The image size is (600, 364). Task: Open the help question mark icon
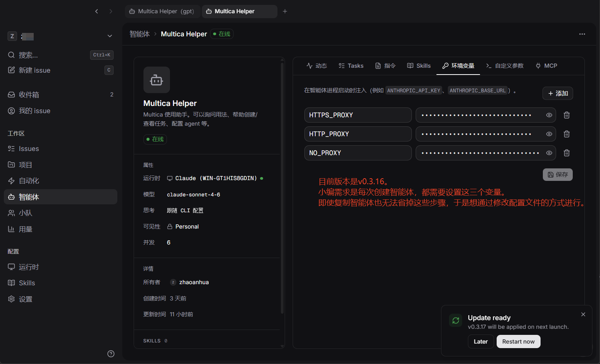tap(111, 354)
